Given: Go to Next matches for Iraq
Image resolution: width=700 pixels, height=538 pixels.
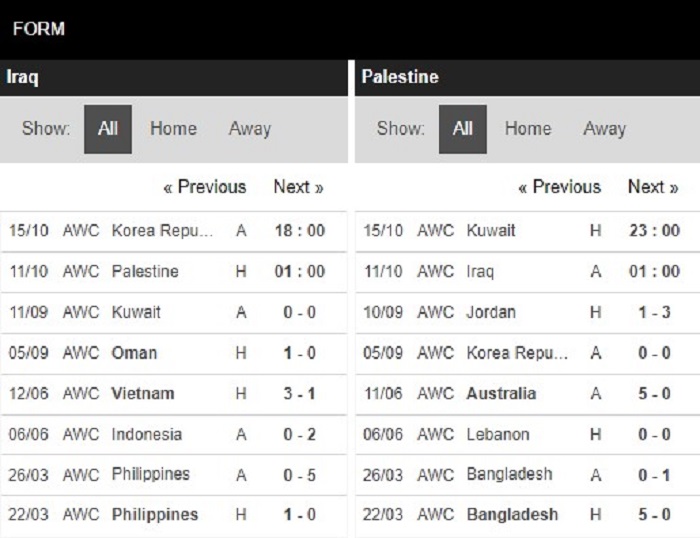Looking at the screenshot, I should (298, 187).
